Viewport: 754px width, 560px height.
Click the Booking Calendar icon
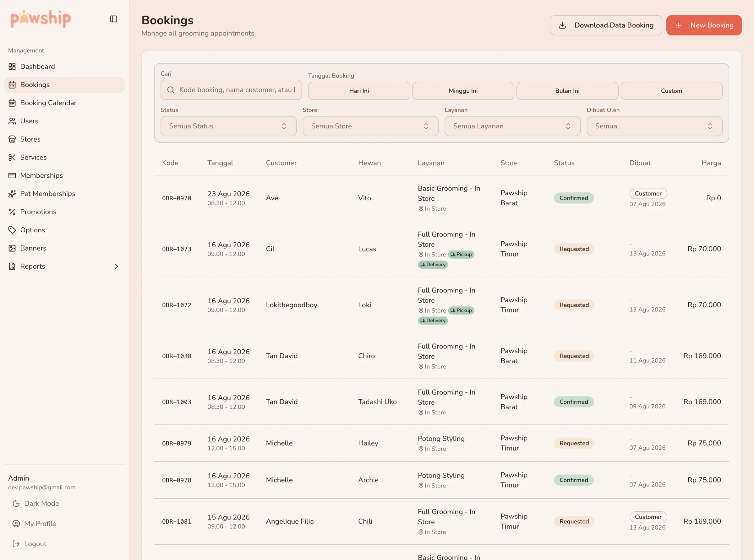point(12,103)
